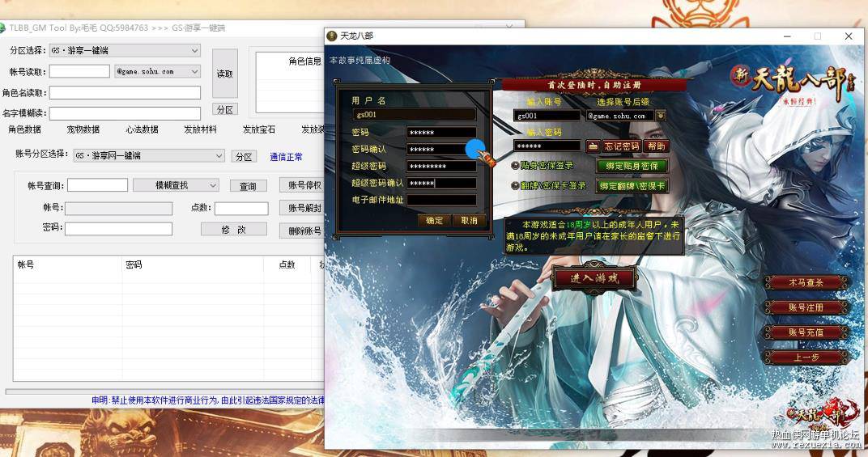
Task: Click the 进入游戏 button
Action: [594, 277]
